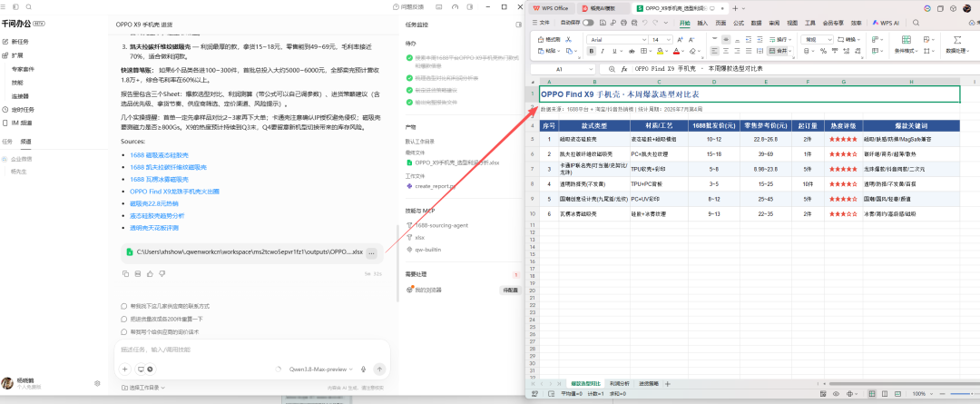
Task: Click the microphone icon in chat input
Action: coord(363,369)
